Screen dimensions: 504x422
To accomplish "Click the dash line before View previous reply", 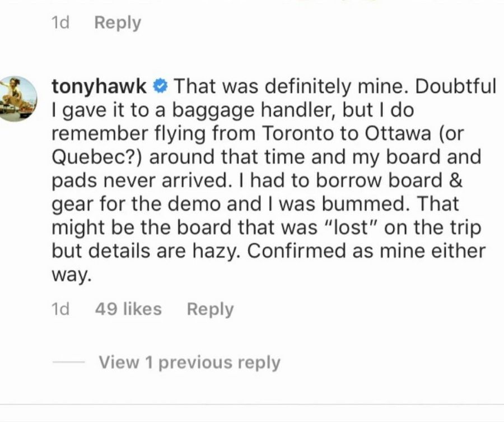I will click(68, 362).
